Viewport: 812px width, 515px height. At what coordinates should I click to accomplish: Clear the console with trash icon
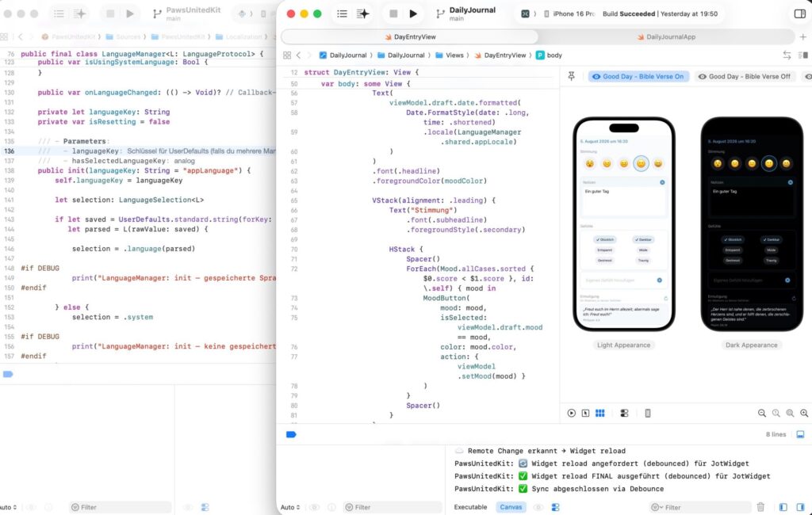(x=760, y=507)
